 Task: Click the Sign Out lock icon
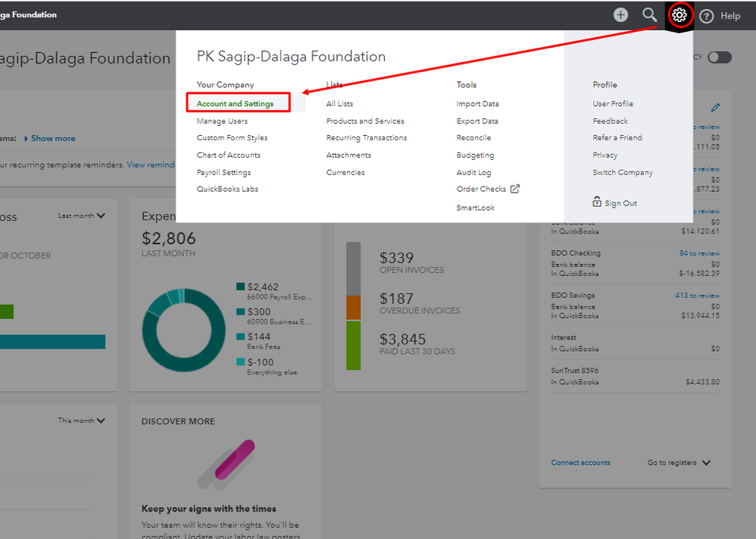(597, 202)
